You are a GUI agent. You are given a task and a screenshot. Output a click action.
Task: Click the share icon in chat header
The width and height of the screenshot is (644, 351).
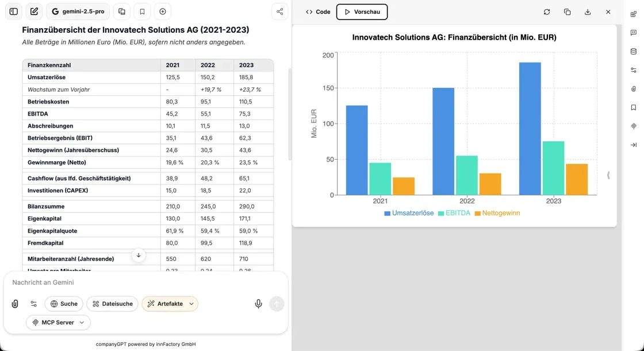tap(279, 11)
